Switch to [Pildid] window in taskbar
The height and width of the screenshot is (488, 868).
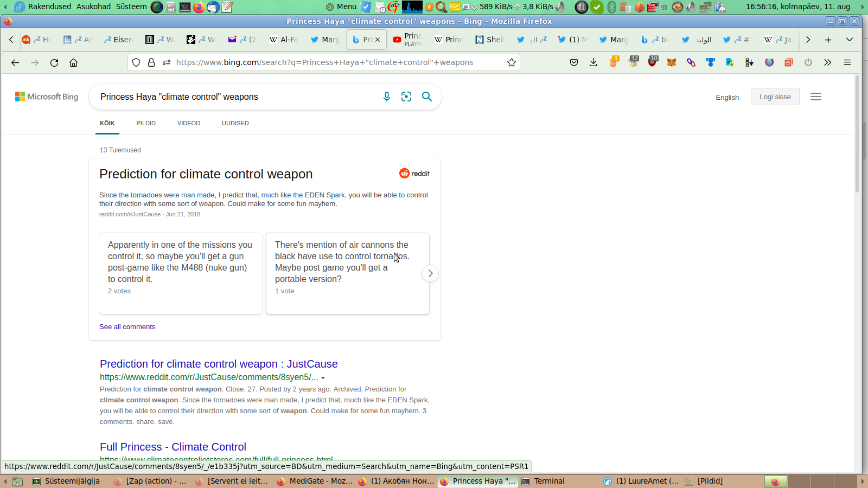click(704, 481)
